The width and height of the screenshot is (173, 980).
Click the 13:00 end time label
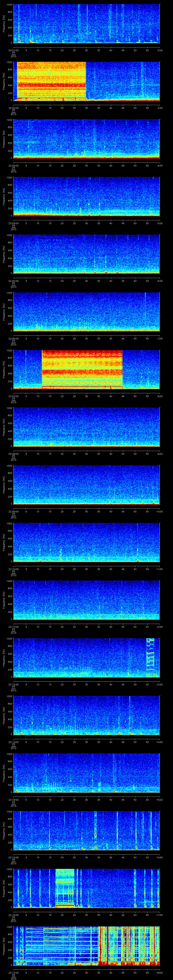click(x=159, y=684)
